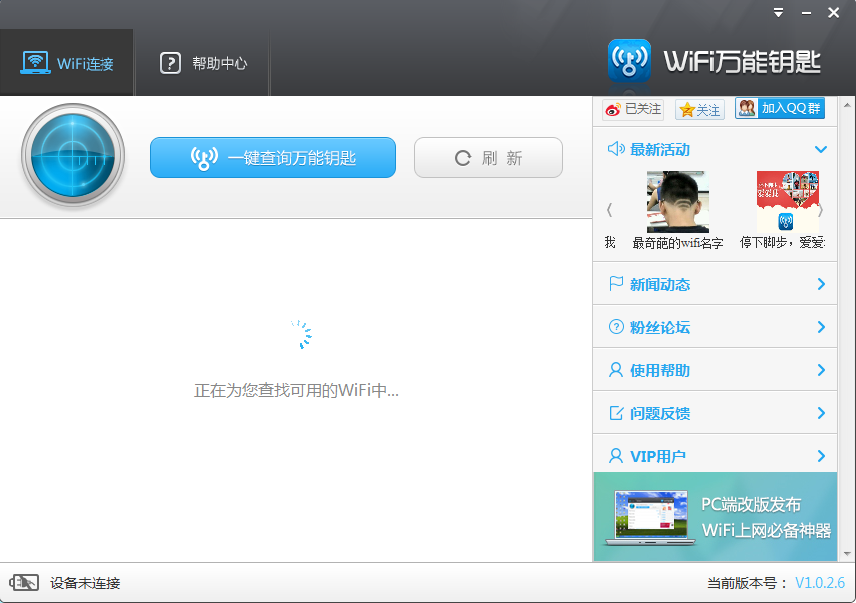856x603 pixels.
Task: Click the 问题反馈 edit icon
Action: pos(616,413)
